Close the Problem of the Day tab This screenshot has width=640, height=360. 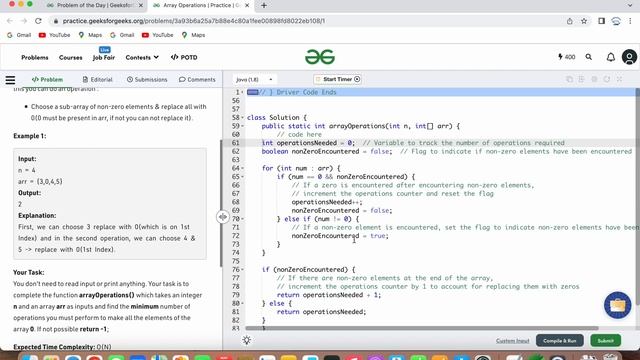[140, 5]
